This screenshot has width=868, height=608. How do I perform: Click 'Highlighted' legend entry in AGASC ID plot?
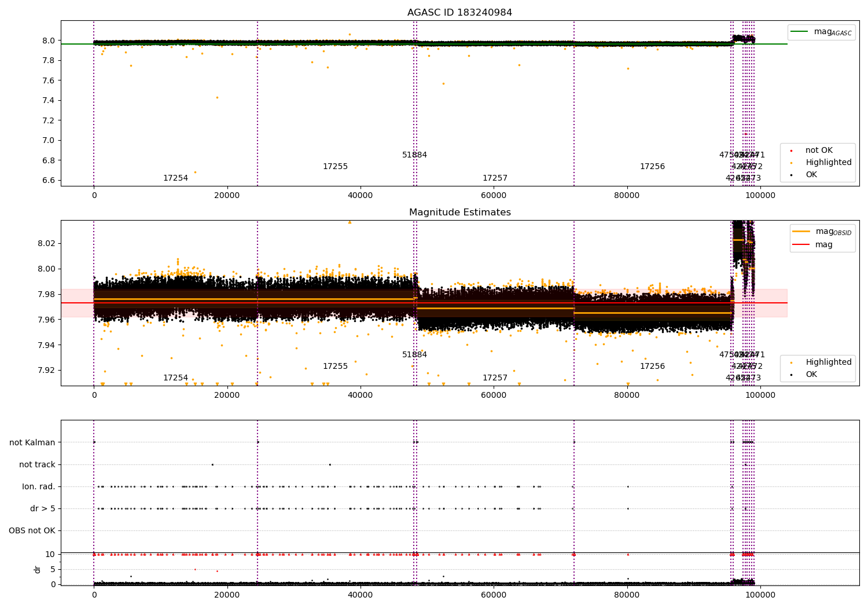click(821, 163)
